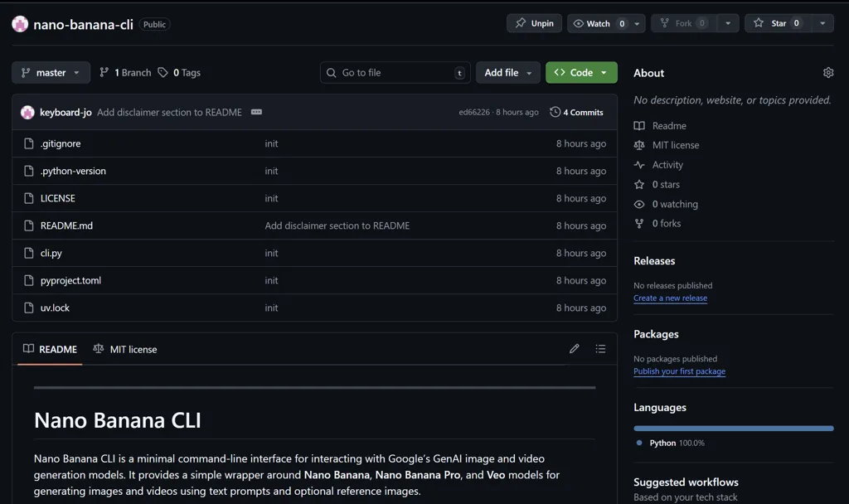
Task: Open the master branch selector
Action: (x=51, y=73)
